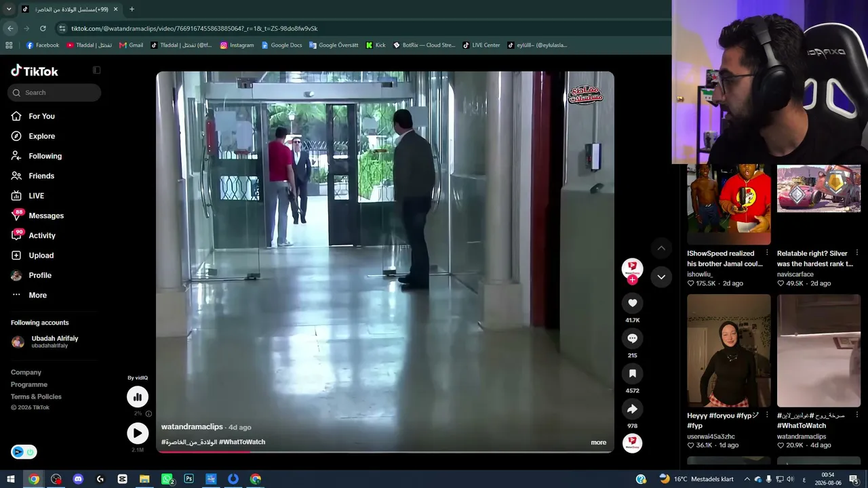The height and width of the screenshot is (488, 868).
Task: Follow the creator using the plus badge
Action: point(632,280)
